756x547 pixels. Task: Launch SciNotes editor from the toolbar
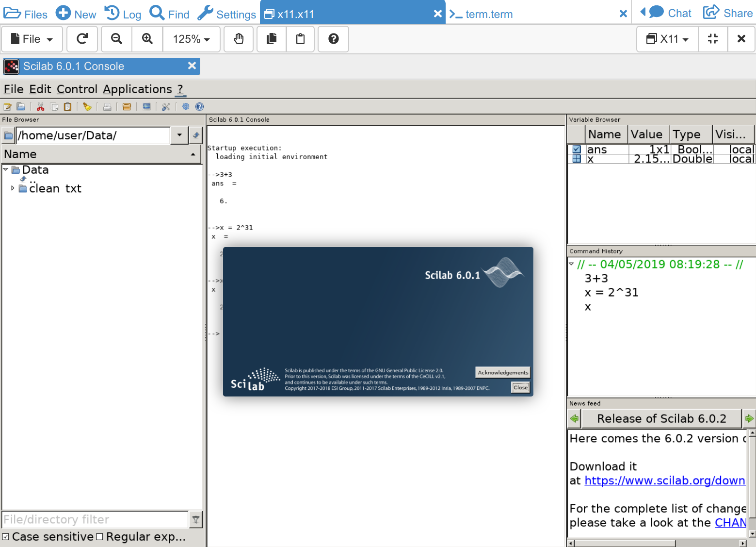pos(7,107)
